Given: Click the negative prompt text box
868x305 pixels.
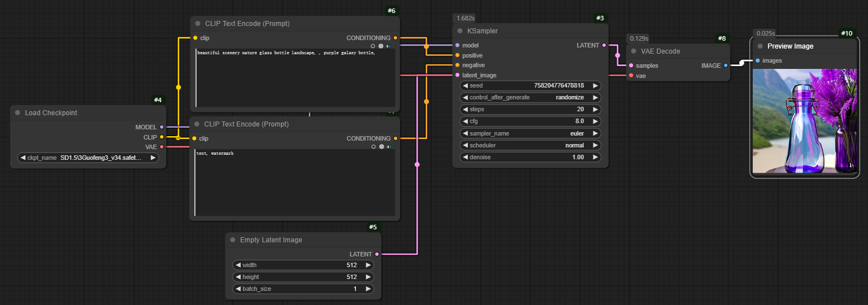Looking at the screenshot, I should pyautogui.click(x=294, y=184).
